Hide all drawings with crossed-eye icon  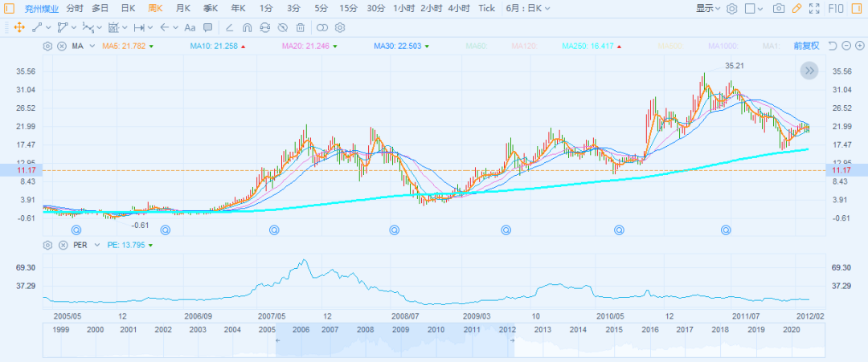(282, 27)
